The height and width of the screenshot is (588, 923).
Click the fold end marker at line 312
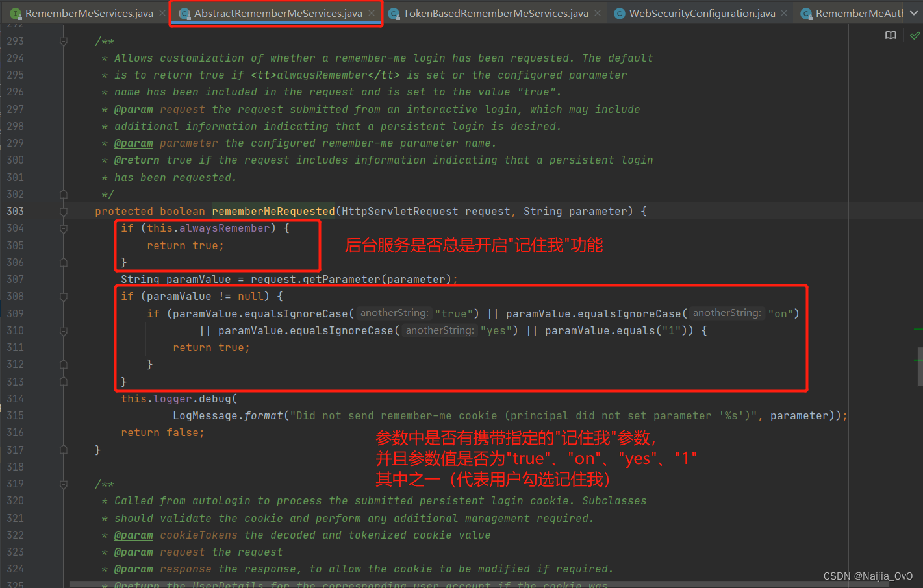[x=64, y=365]
